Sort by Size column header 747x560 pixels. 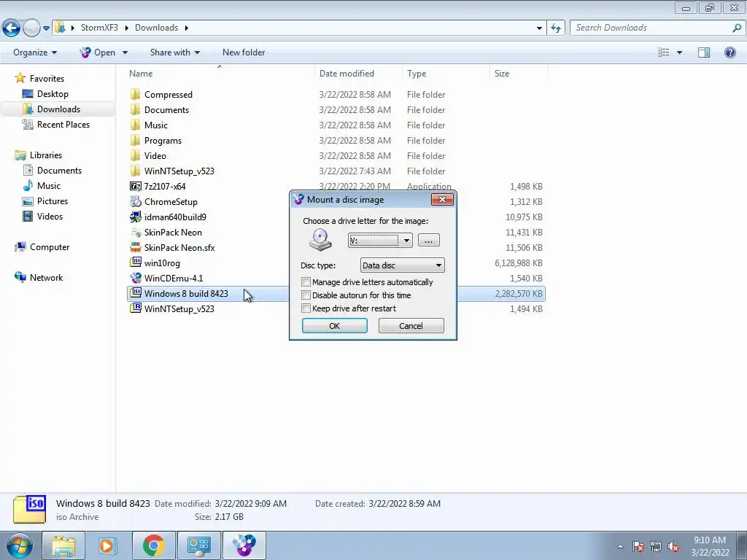(502, 74)
